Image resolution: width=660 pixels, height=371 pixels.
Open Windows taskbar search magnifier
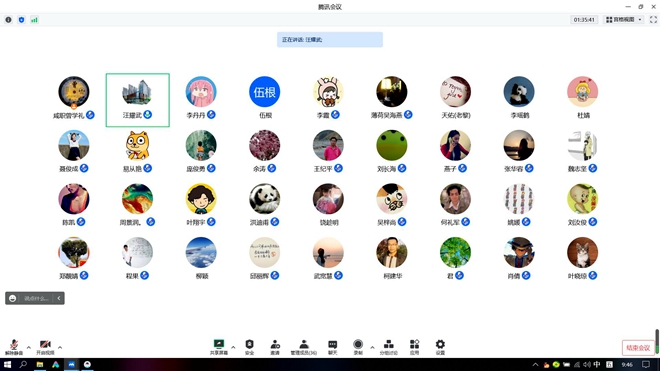(23, 364)
